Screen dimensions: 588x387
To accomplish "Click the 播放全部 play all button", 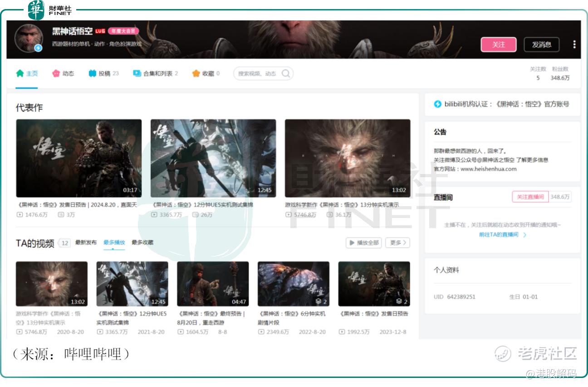I will pyautogui.click(x=363, y=243).
